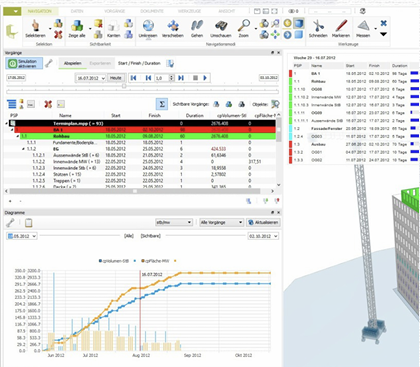Viewport: 420px width, 367px height.
Task: Pick the Markieren red pen tool
Action: [341, 29]
